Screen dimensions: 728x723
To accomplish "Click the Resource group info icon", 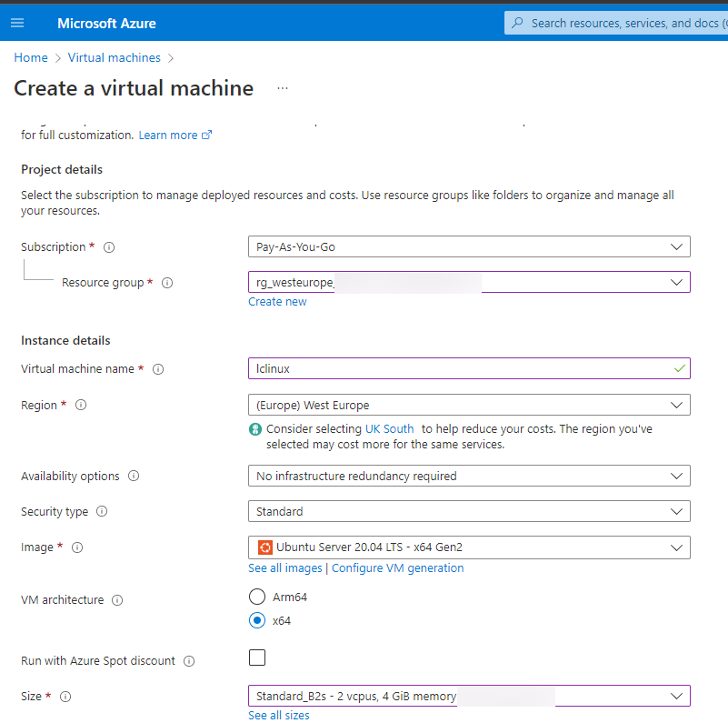I will coord(167,283).
